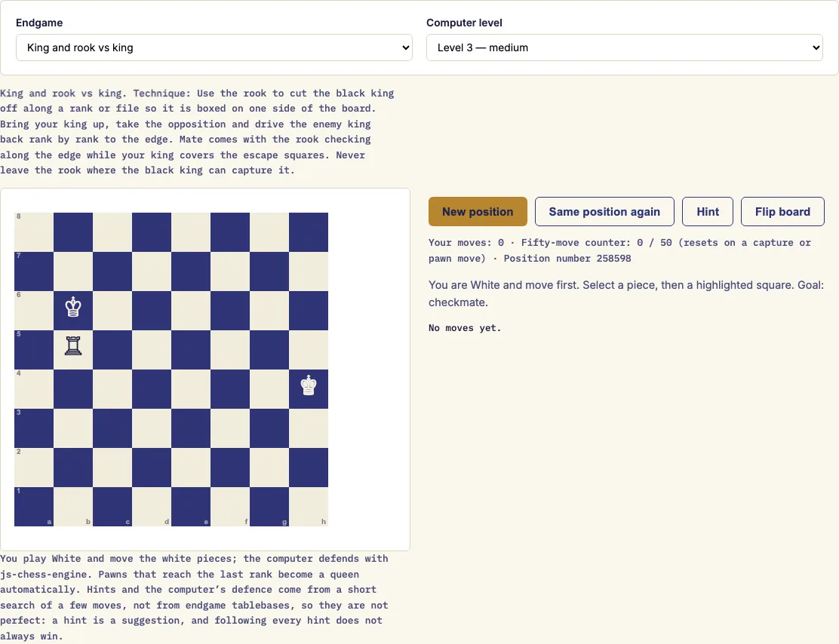
Task: Click board square b2
Action: click(x=72, y=468)
